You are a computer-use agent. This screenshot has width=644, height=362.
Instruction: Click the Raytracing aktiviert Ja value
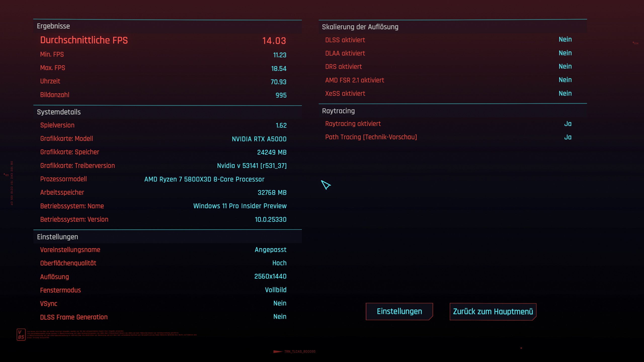pos(568,124)
